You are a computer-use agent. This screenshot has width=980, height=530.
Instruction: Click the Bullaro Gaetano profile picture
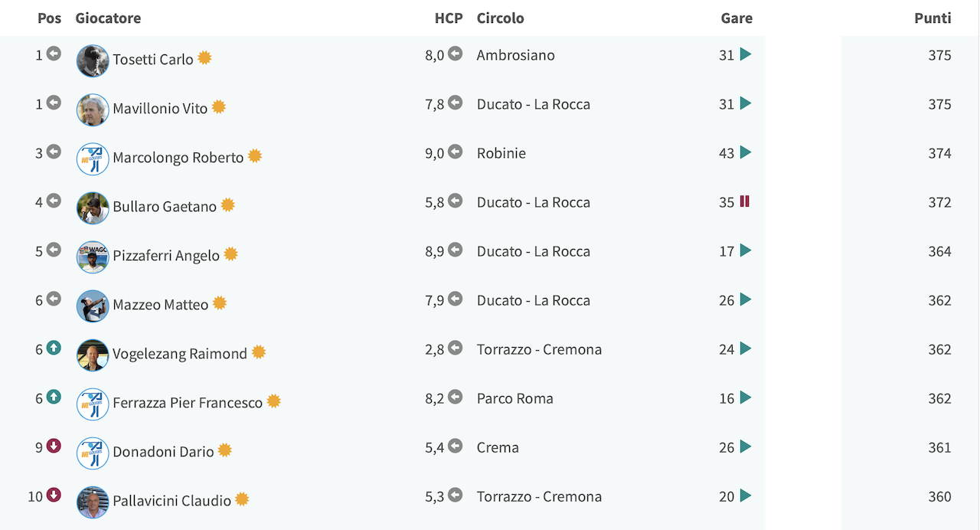(x=93, y=208)
